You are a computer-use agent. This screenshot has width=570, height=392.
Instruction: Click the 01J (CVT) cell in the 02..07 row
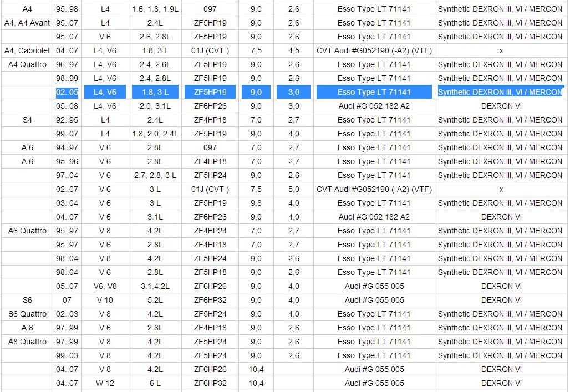(210, 189)
